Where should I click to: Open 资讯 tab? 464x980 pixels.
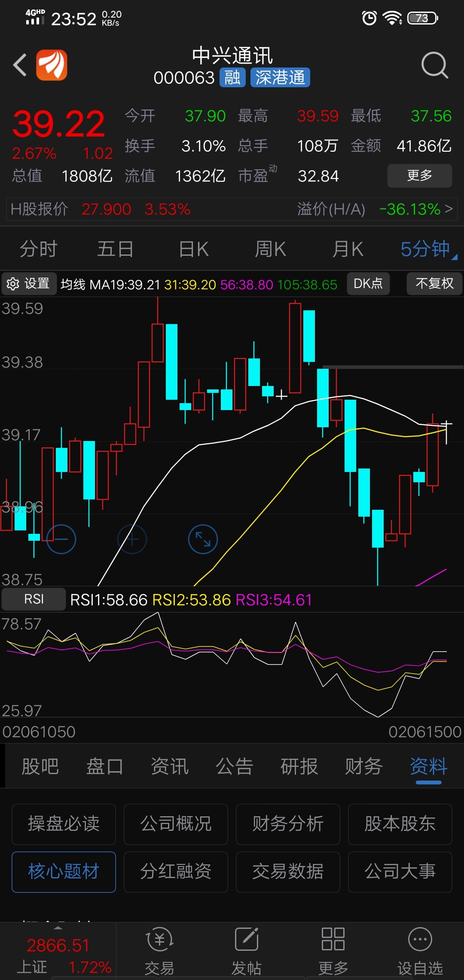click(170, 766)
